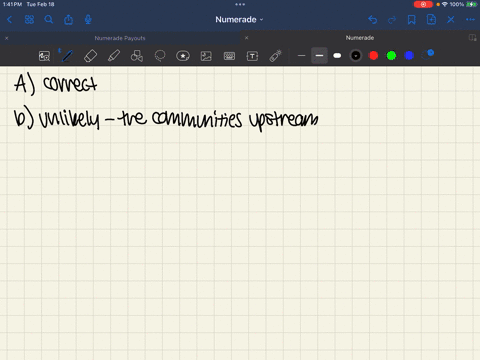Tap the microphone recording icon
The width and height of the screenshot is (480, 360).
88,20
